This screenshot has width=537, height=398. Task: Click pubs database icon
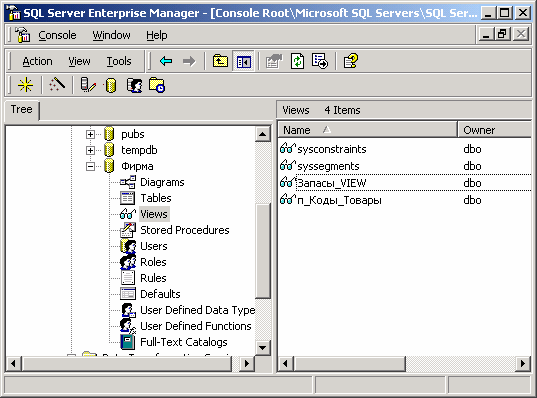click(109, 134)
